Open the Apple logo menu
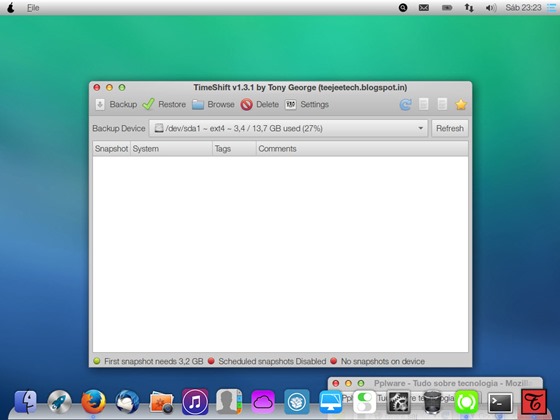This screenshot has height=420, width=560. tap(11, 8)
